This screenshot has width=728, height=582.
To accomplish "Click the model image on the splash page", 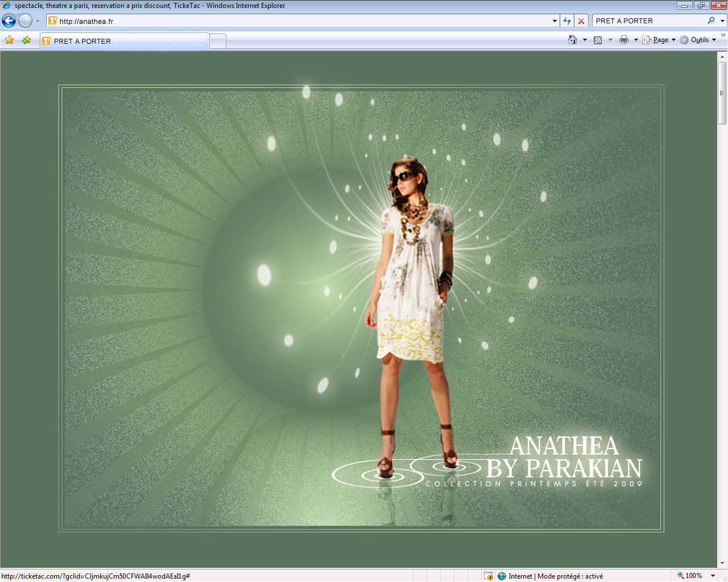I will pos(412,318).
